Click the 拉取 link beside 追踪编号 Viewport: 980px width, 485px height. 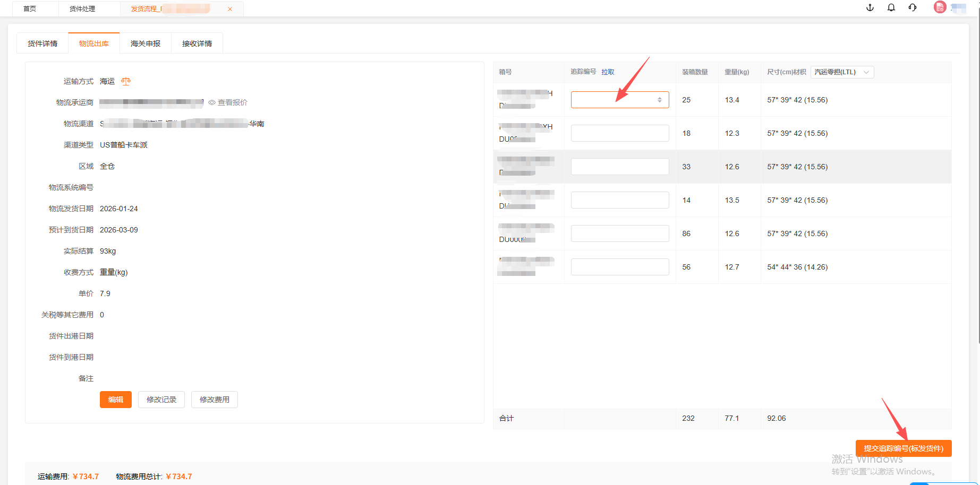tap(608, 72)
